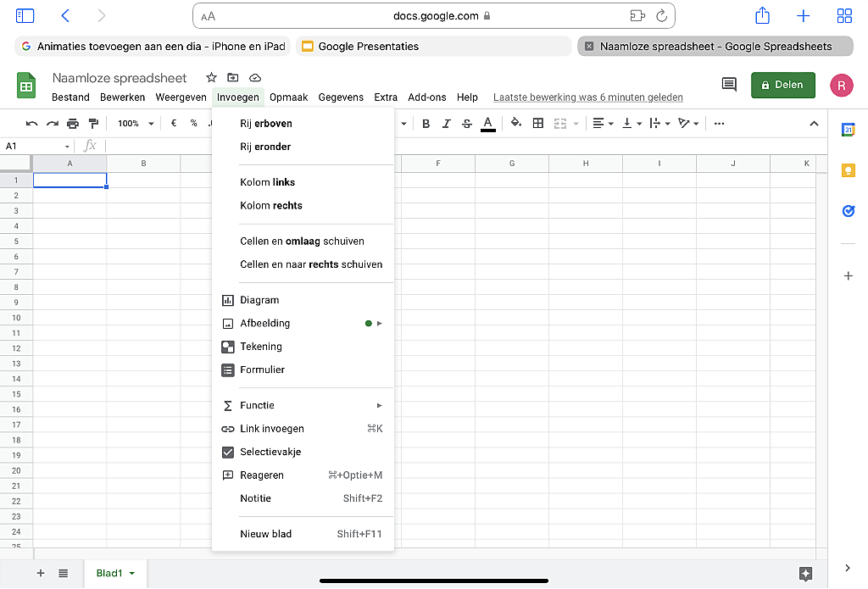Choose Nieuw blad in the menu

[303, 534]
